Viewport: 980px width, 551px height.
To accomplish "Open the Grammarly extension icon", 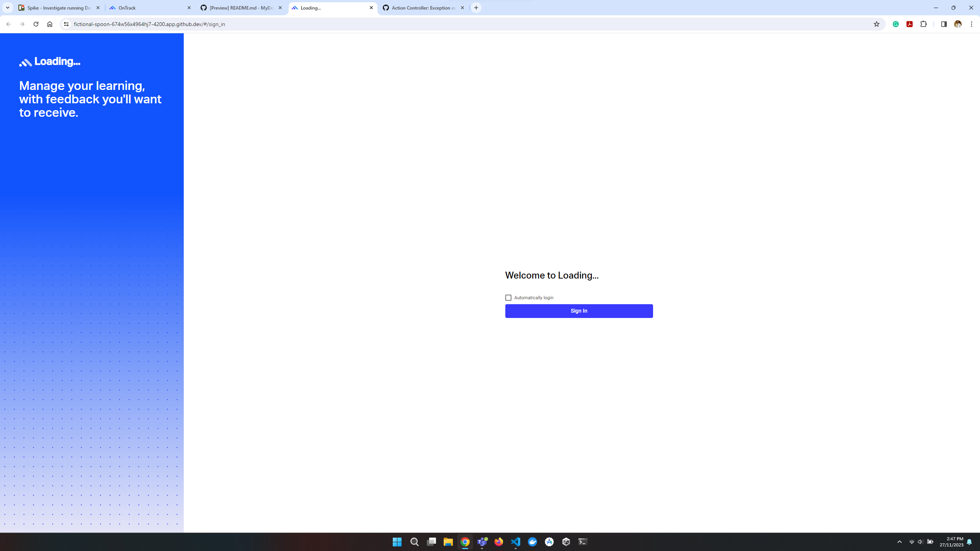I will click(896, 24).
